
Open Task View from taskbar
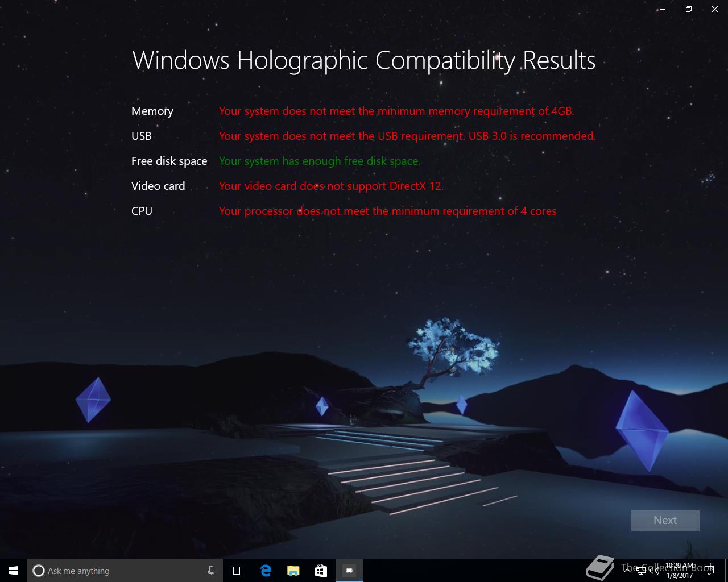(237, 571)
